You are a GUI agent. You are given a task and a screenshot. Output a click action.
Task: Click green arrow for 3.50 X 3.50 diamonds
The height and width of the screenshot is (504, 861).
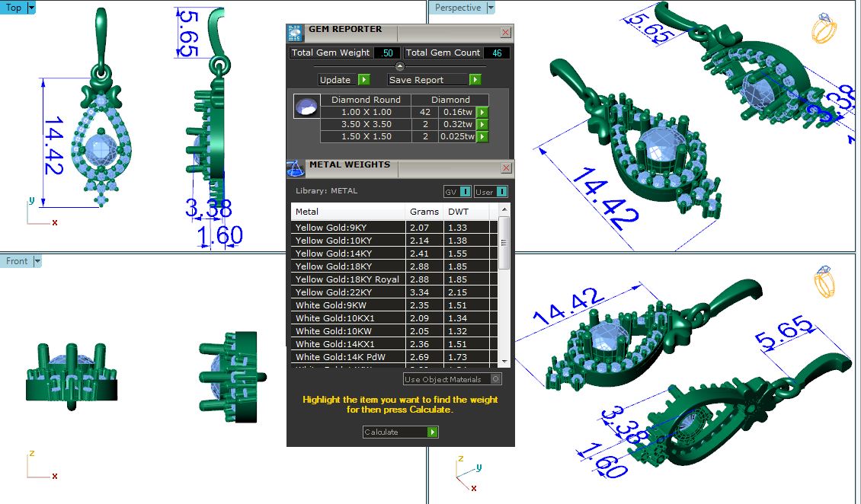click(482, 125)
